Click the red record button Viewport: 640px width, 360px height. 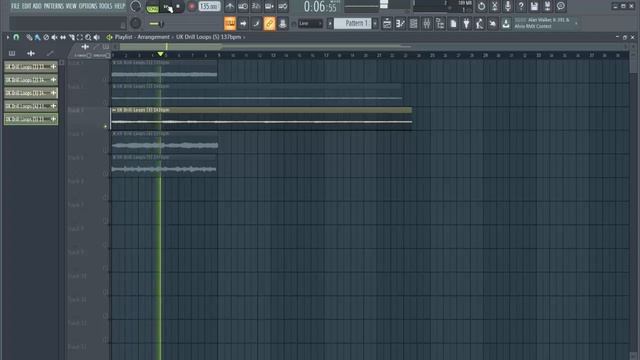[x=191, y=7]
